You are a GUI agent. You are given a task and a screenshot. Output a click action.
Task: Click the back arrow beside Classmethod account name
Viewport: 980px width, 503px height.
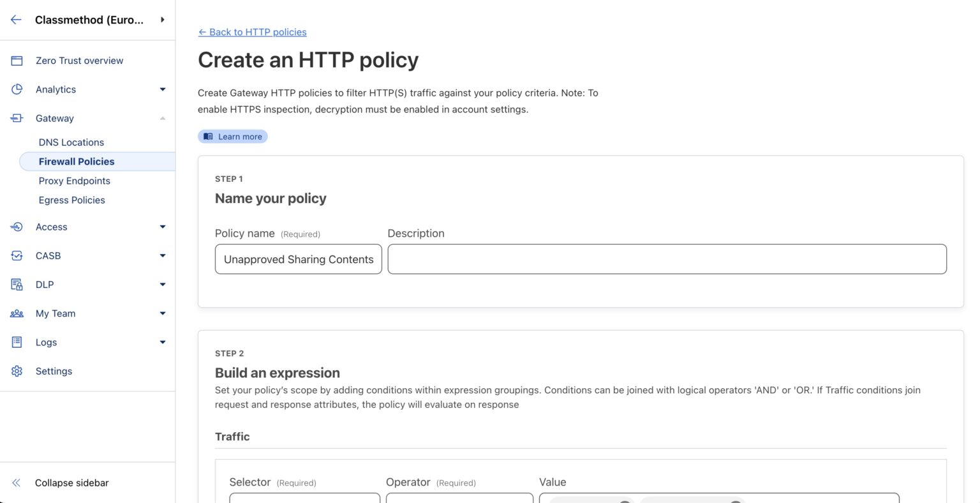coord(15,19)
